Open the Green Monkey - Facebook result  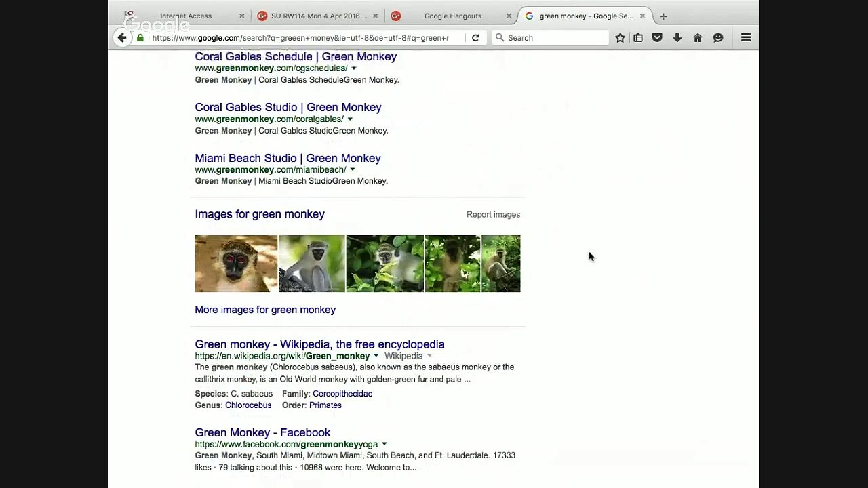tap(262, 432)
